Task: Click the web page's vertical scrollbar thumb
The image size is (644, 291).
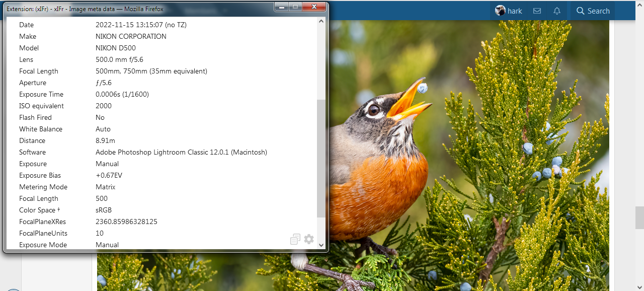Action: [x=639, y=217]
